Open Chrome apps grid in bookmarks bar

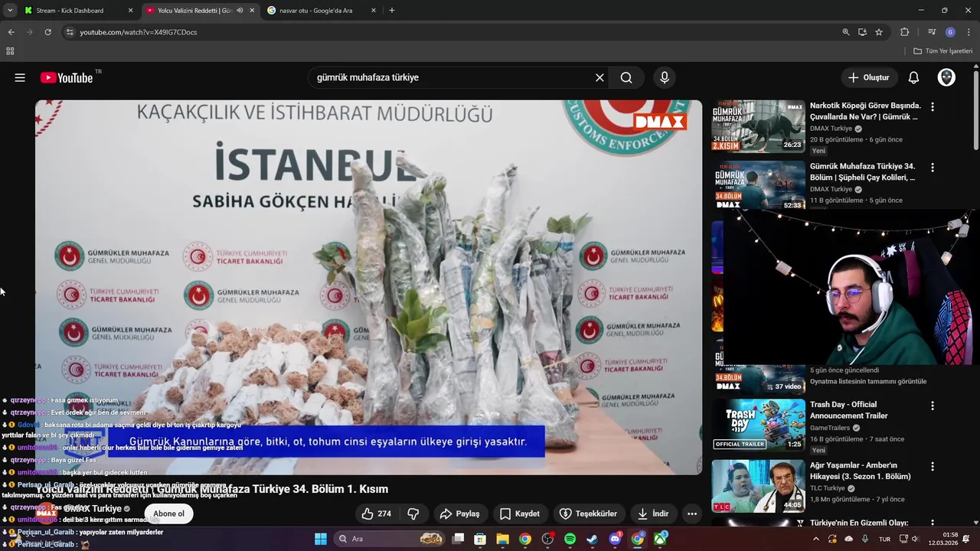(10, 51)
